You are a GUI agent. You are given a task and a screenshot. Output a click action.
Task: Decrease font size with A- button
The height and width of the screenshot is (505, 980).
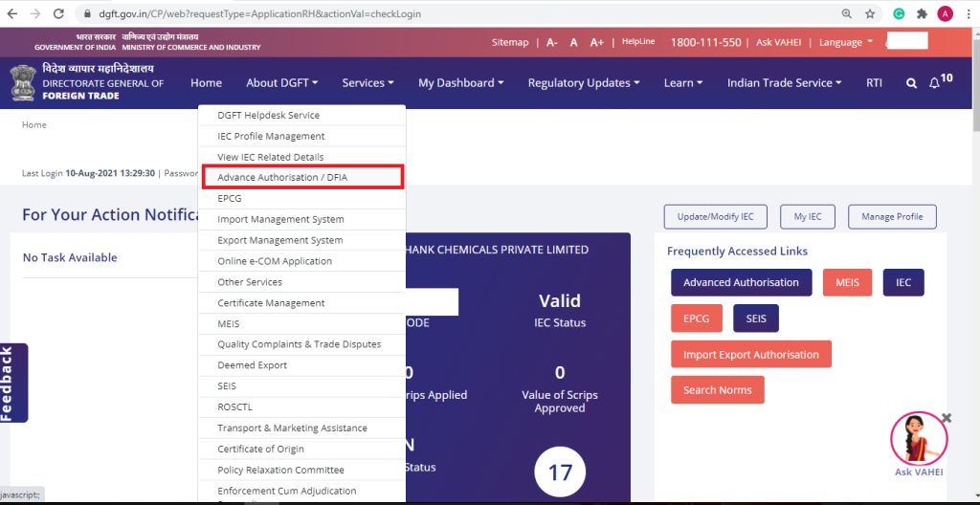(x=552, y=42)
